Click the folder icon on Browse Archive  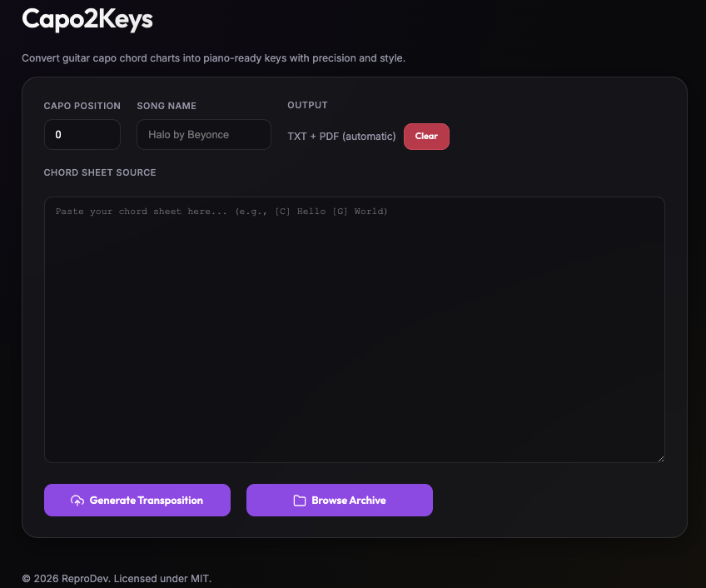tap(300, 501)
